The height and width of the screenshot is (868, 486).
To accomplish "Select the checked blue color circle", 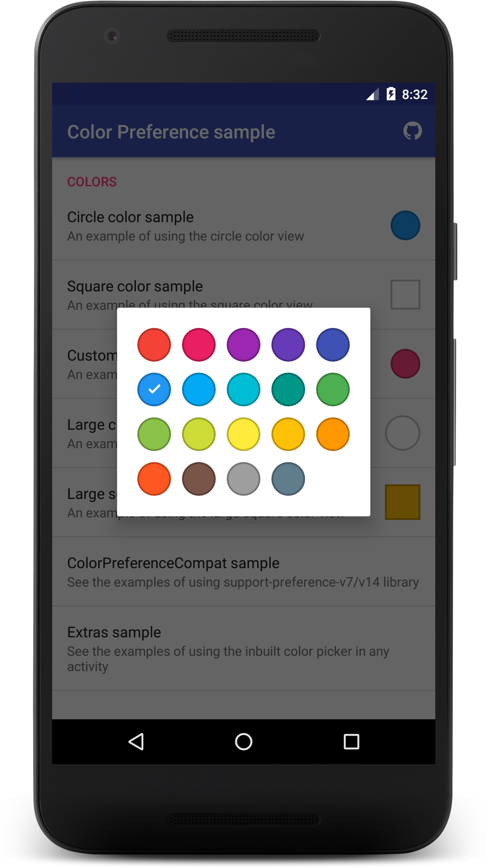I will tap(154, 389).
